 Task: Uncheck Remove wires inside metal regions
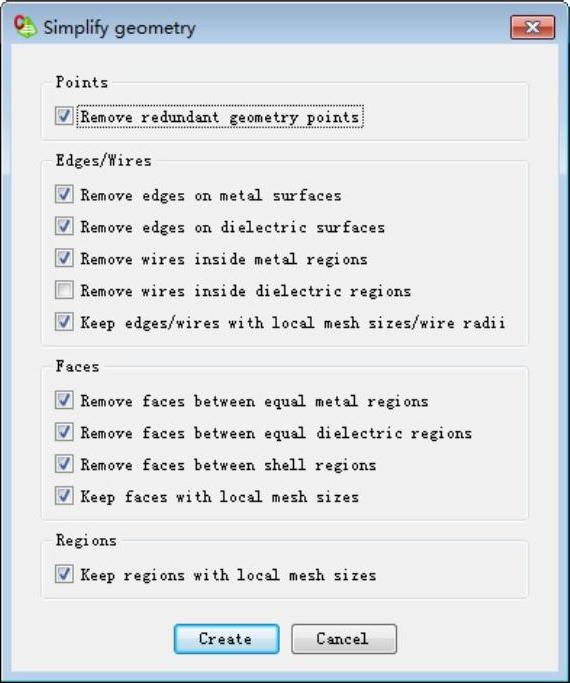coord(64,258)
